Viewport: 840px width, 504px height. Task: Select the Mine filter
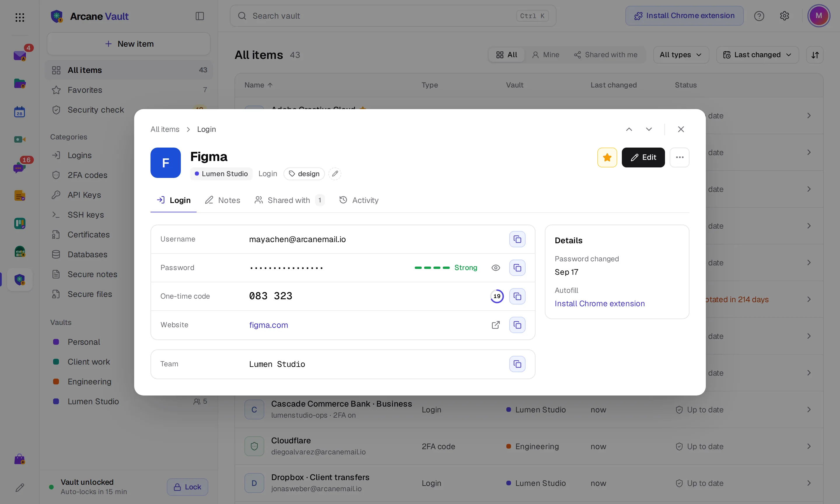[x=546, y=55]
